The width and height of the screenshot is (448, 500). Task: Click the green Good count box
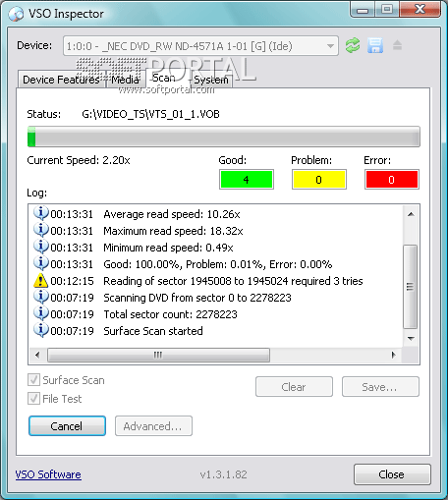point(247,180)
